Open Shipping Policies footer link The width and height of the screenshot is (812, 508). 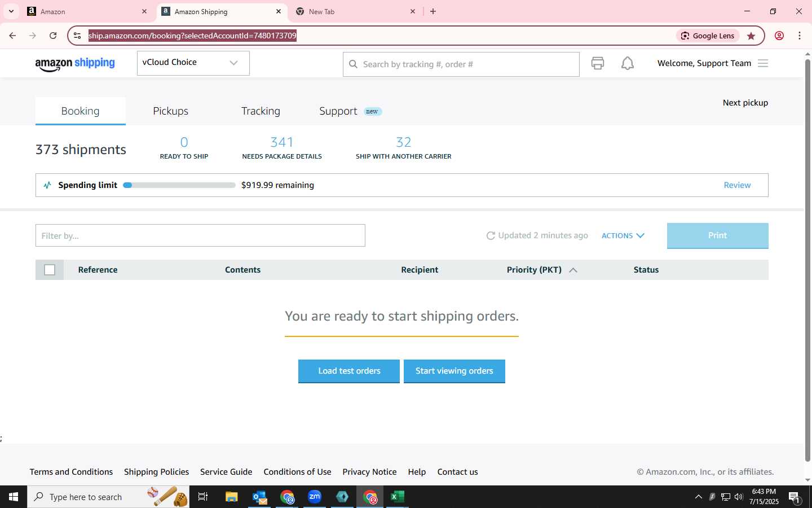tap(156, 472)
